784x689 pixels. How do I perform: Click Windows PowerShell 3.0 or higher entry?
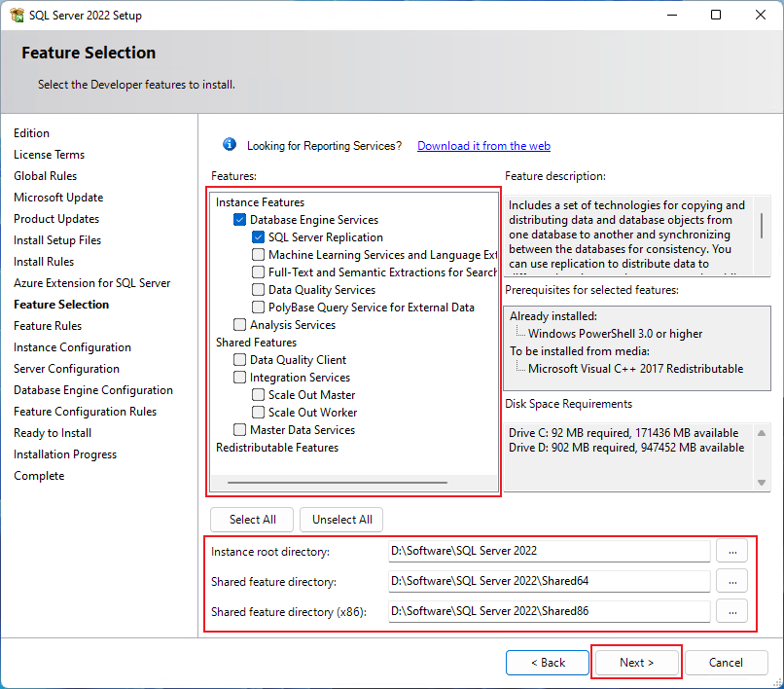(615, 334)
